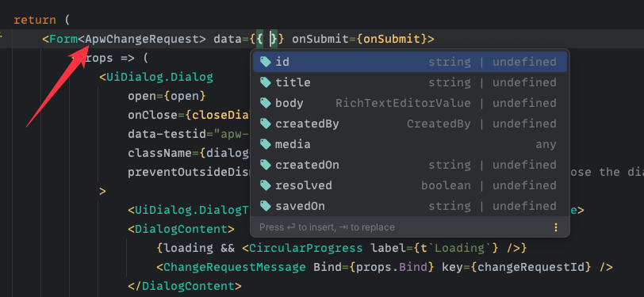Screen dimensions: 644x297
Task: Select the savedOn completion entry
Action: pos(410,206)
